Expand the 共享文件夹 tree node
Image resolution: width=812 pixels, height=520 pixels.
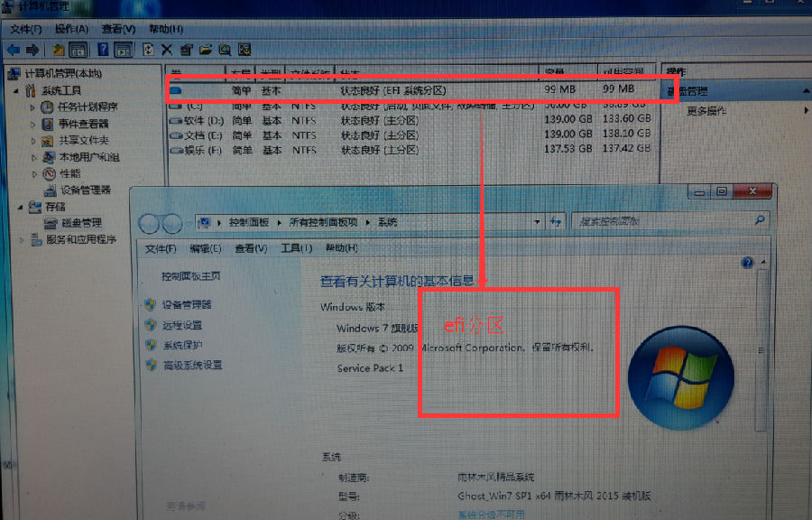pos(33,141)
